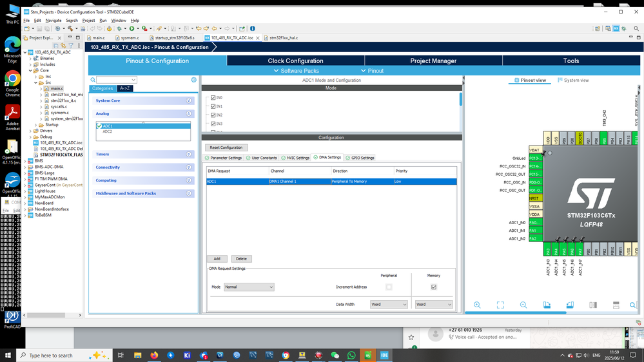
Task: Select ADC2 in the Analog list
Action: 107,131
